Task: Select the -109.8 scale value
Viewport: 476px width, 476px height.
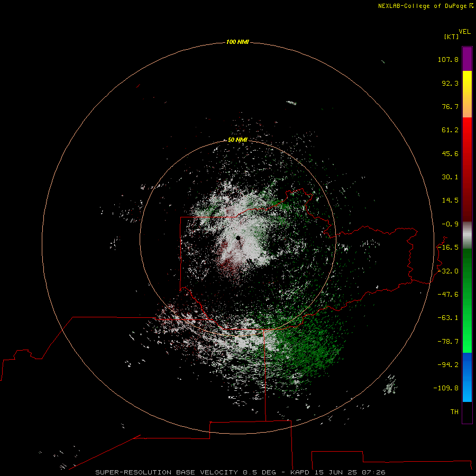Action: [x=446, y=388]
